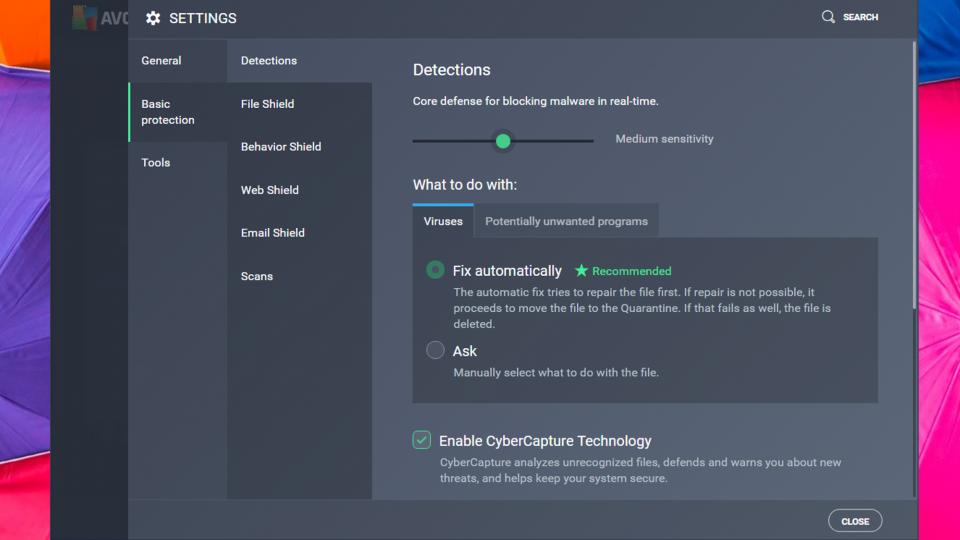Click the search magnifier icon
The height and width of the screenshot is (540, 960).
[828, 17]
